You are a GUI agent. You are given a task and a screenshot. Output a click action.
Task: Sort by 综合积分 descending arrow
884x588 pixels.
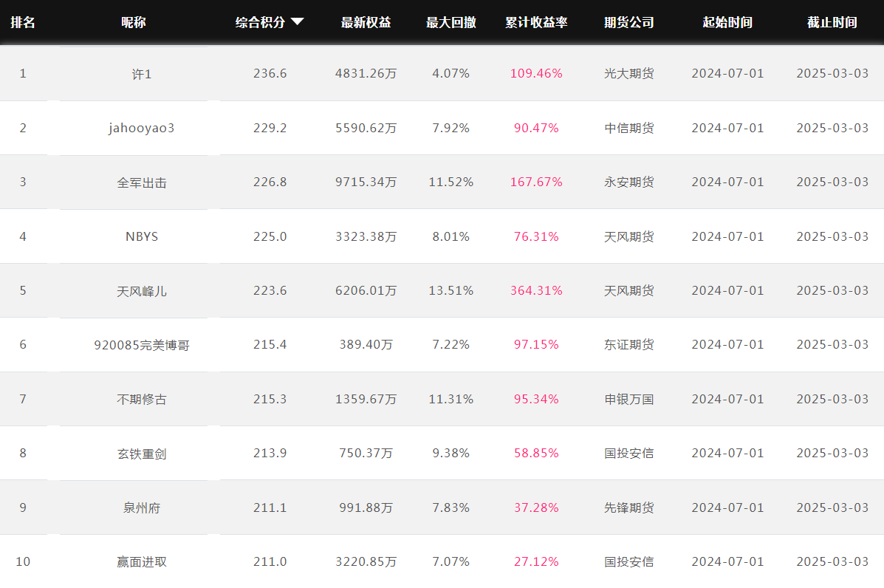click(297, 22)
